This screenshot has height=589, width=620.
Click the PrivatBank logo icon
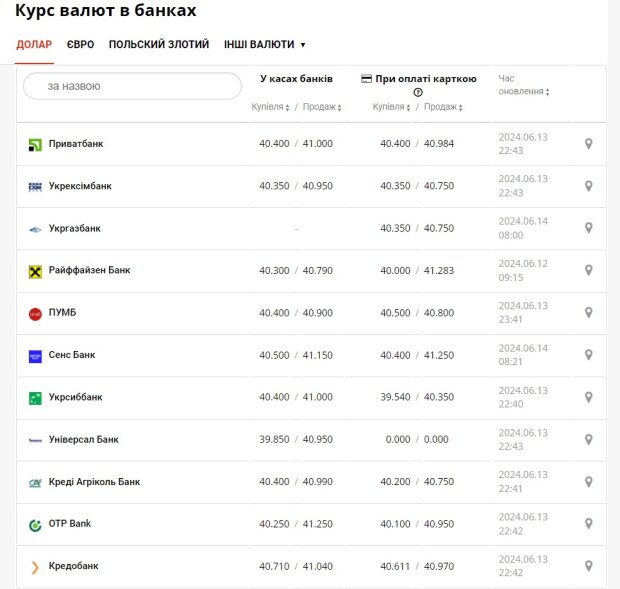coord(36,144)
